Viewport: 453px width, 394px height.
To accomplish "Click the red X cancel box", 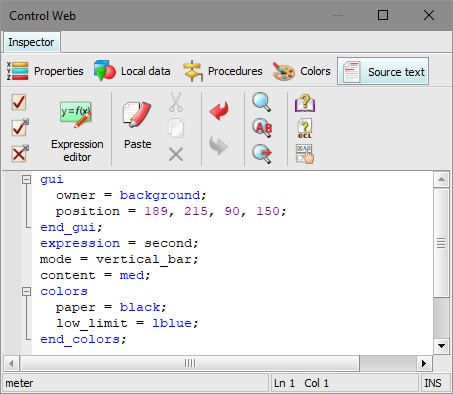I will click(20, 153).
